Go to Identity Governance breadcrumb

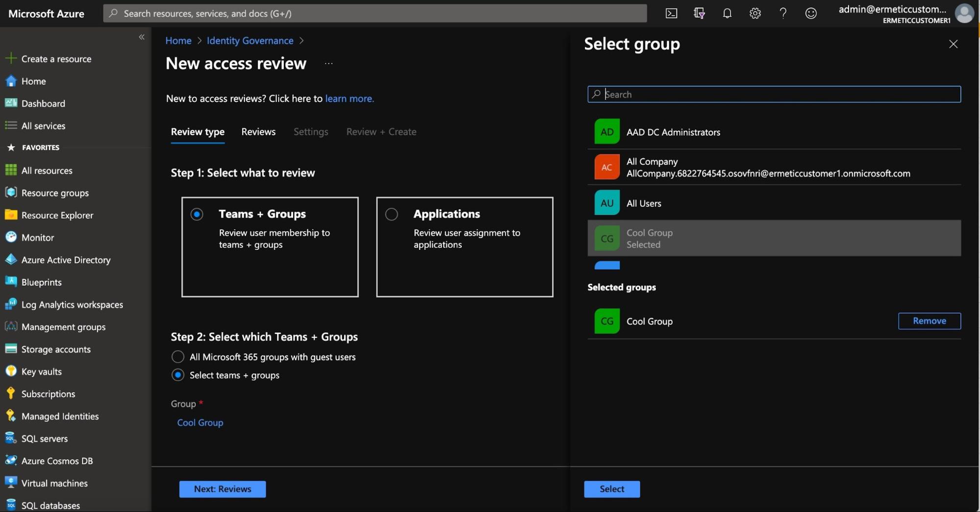click(250, 40)
